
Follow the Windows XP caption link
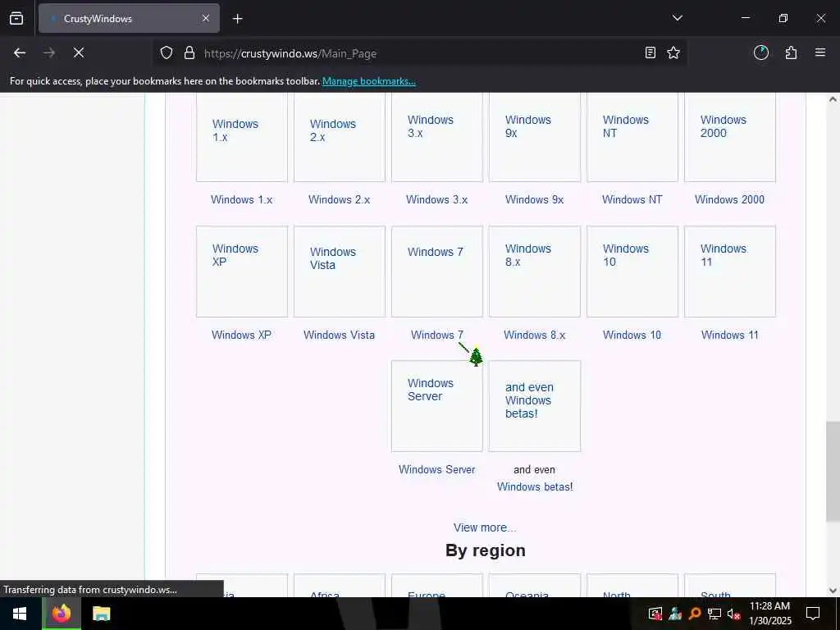pos(242,335)
